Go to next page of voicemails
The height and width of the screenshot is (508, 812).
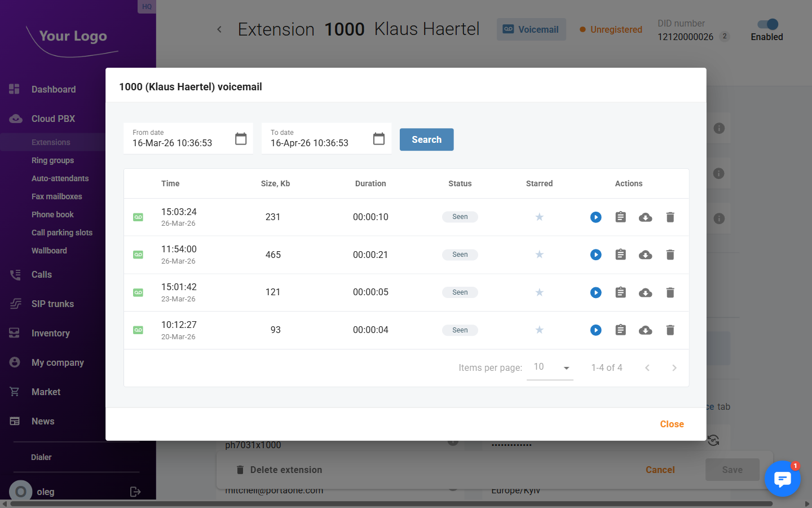pyautogui.click(x=674, y=368)
